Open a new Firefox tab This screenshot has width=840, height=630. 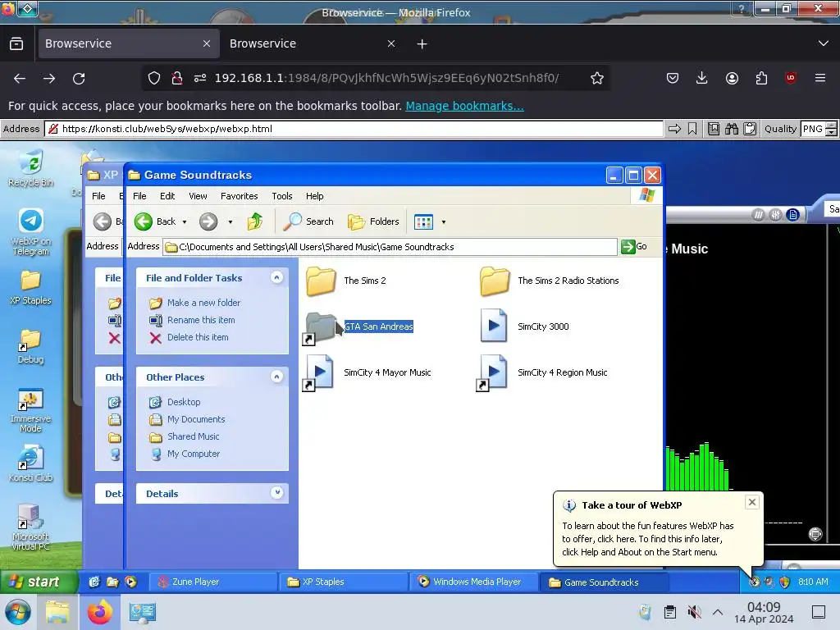[x=422, y=44]
